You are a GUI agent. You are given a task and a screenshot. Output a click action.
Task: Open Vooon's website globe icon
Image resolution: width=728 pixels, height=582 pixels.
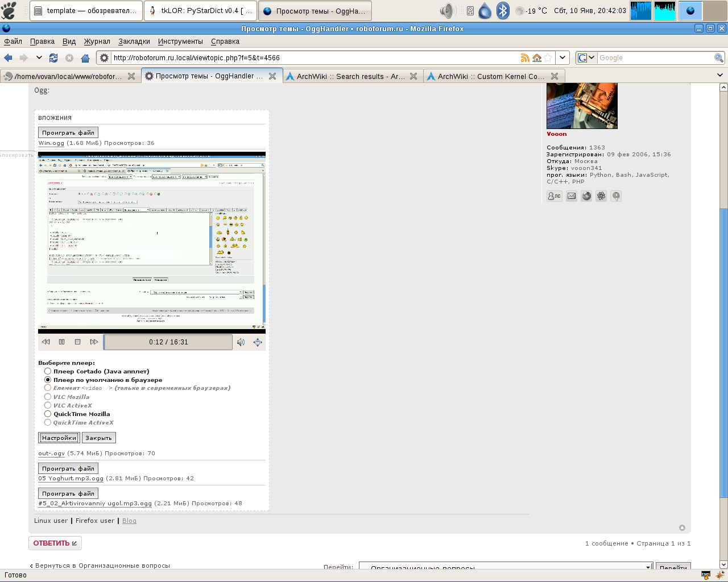[586, 196]
